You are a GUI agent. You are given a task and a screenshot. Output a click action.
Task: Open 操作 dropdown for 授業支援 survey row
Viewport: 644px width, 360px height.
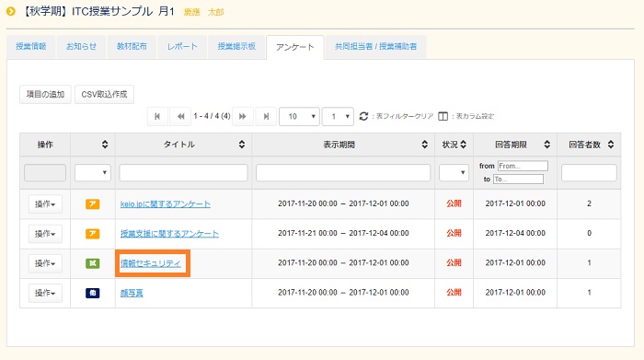point(45,234)
